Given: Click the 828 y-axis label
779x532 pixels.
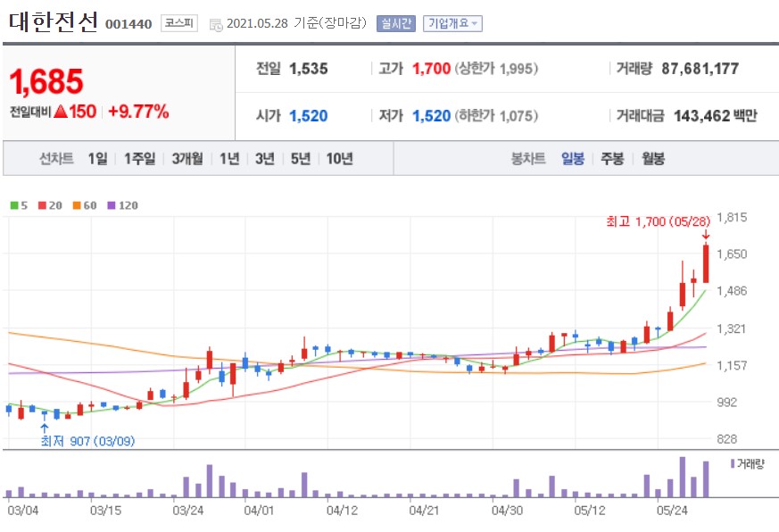Looking at the screenshot, I should pyautogui.click(x=727, y=439).
